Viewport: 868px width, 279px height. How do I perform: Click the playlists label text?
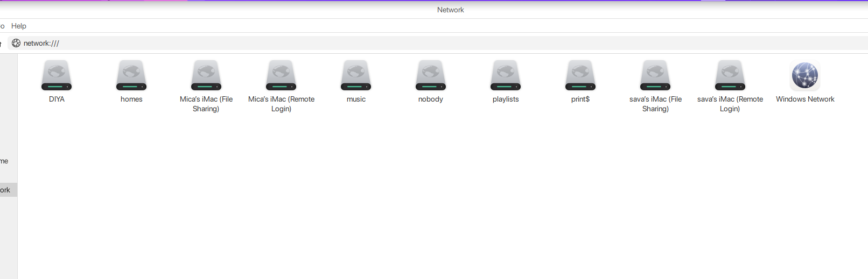(x=506, y=99)
